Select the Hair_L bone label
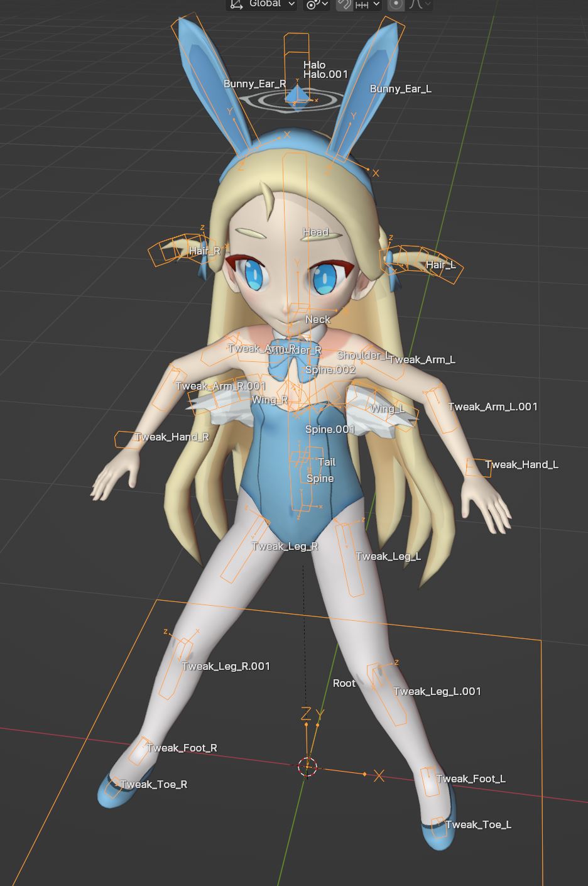588x886 pixels. click(441, 265)
